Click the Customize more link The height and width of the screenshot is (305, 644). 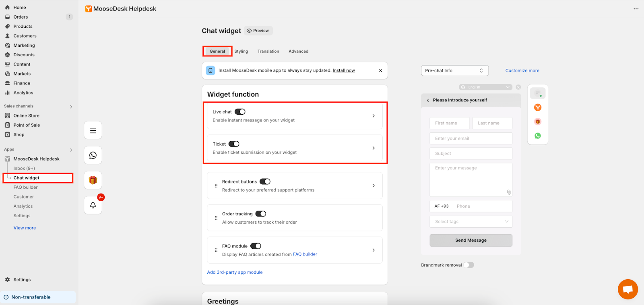[x=522, y=70]
